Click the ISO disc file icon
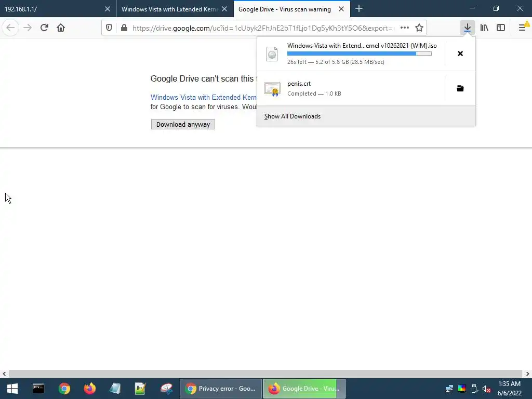This screenshot has width=532, height=399. tap(272, 54)
